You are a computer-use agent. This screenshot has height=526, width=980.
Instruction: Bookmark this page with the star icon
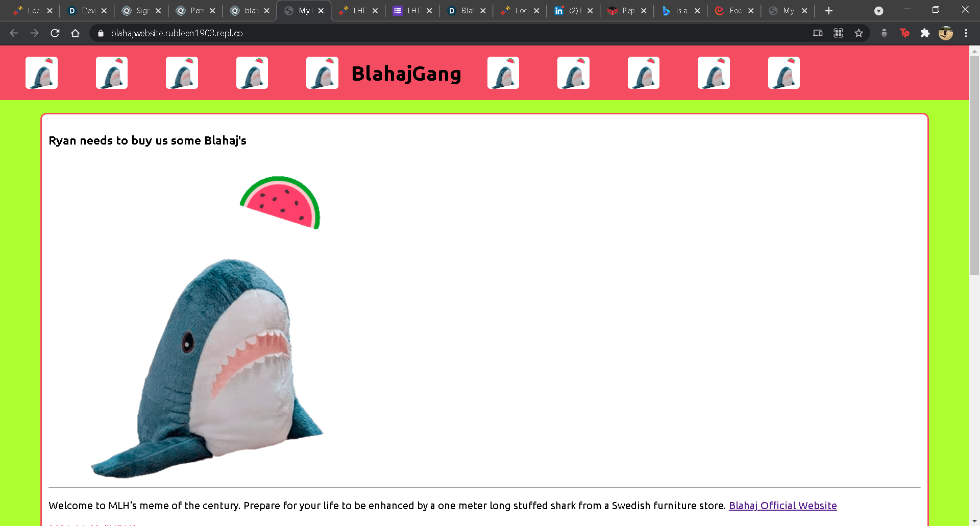(859, 33)
